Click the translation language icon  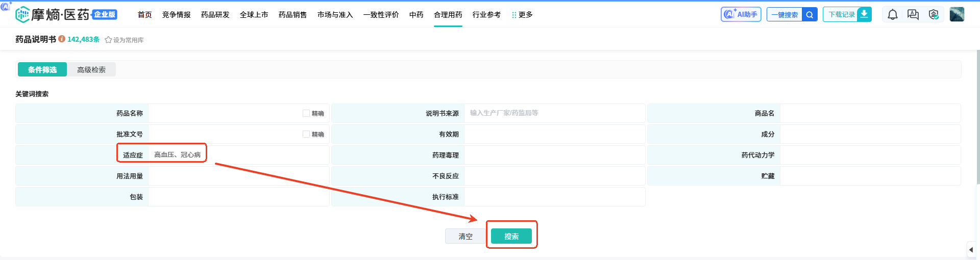click(913, 15)
